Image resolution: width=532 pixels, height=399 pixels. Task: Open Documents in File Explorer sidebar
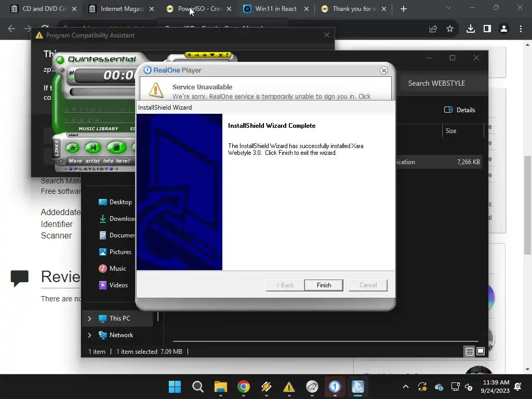(x=117, y=235)
